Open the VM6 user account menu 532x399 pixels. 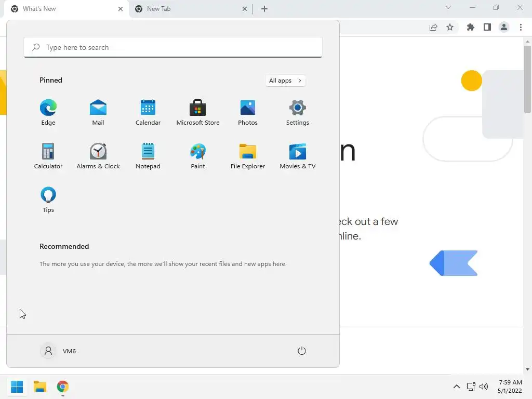click(58, 351)
